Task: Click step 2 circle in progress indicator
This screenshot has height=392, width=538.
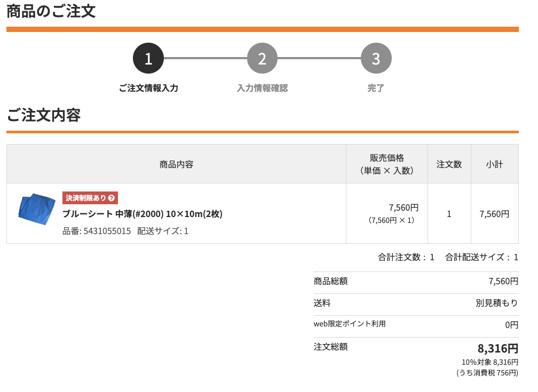Action: 262,58
